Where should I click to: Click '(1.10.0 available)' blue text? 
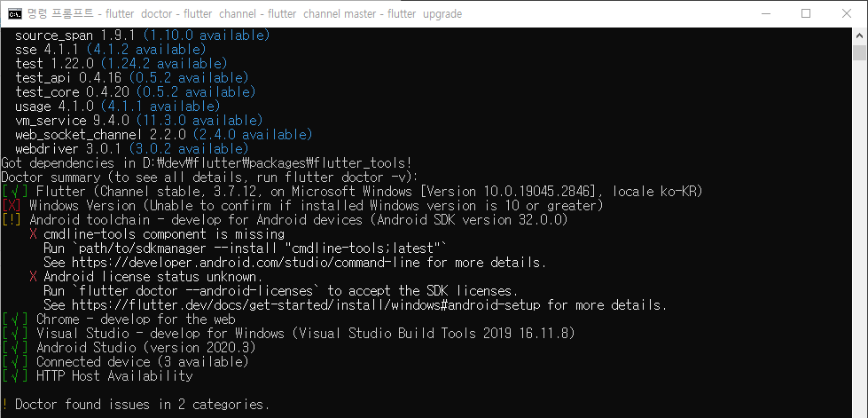point(207,35)
